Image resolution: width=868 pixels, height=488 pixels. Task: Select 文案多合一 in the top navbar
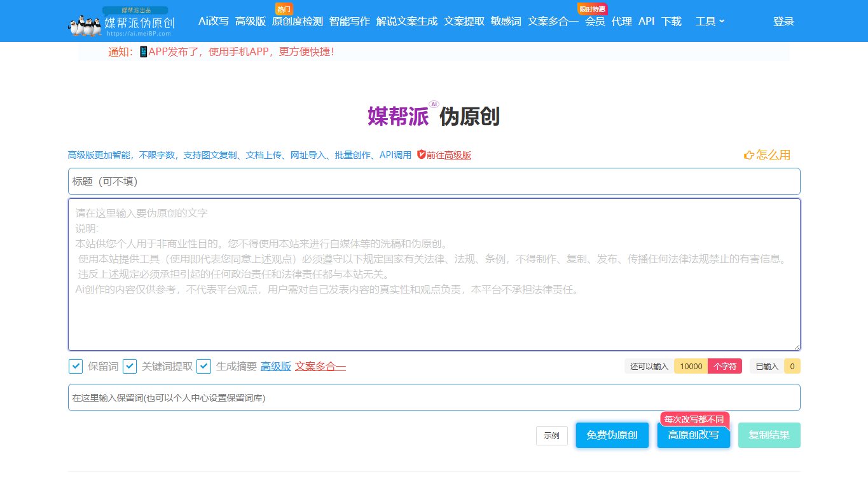point(553,22)
